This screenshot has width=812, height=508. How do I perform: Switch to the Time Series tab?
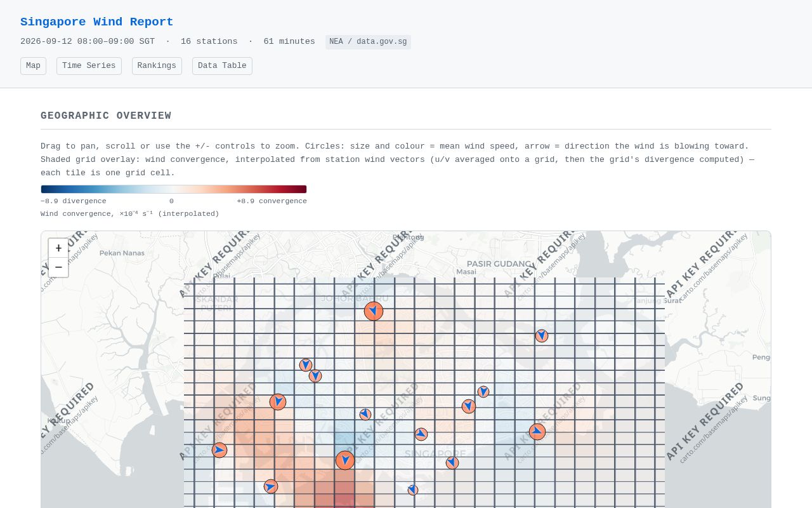(89, 66)
